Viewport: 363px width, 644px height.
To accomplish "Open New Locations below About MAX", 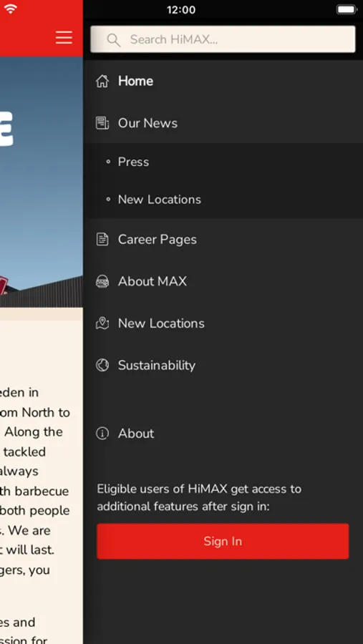I will click(x=161, y=323).
